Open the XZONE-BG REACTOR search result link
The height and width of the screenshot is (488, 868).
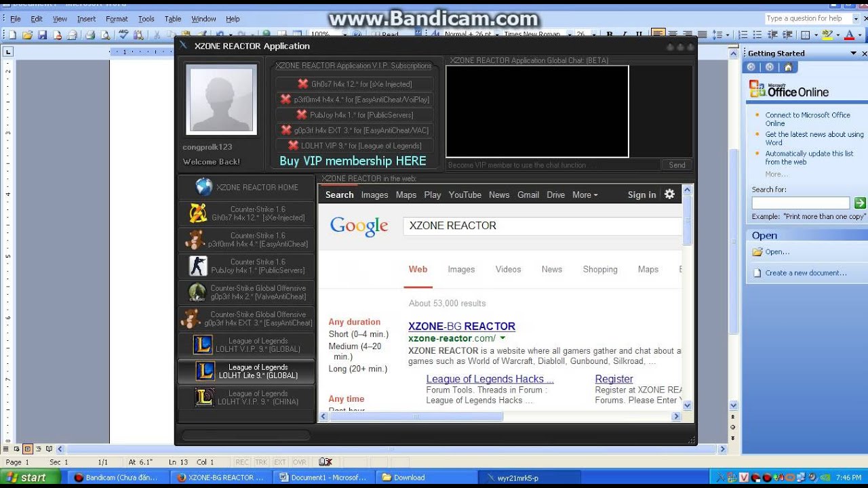tap(462, 326)
